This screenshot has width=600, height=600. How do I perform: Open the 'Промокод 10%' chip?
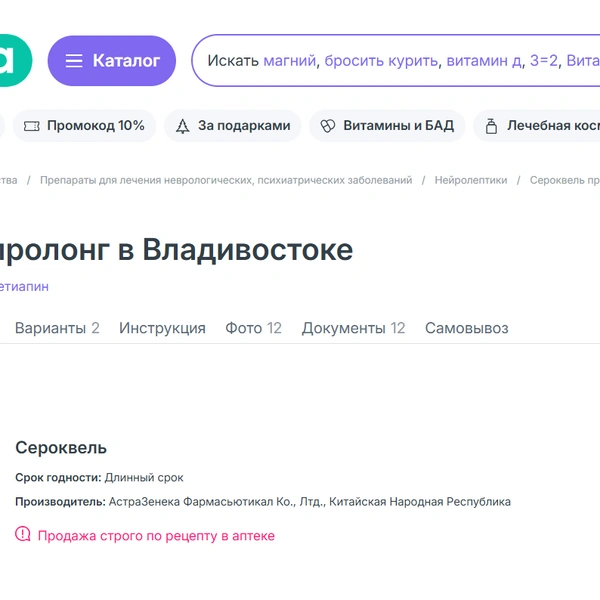tap(85, 126)
